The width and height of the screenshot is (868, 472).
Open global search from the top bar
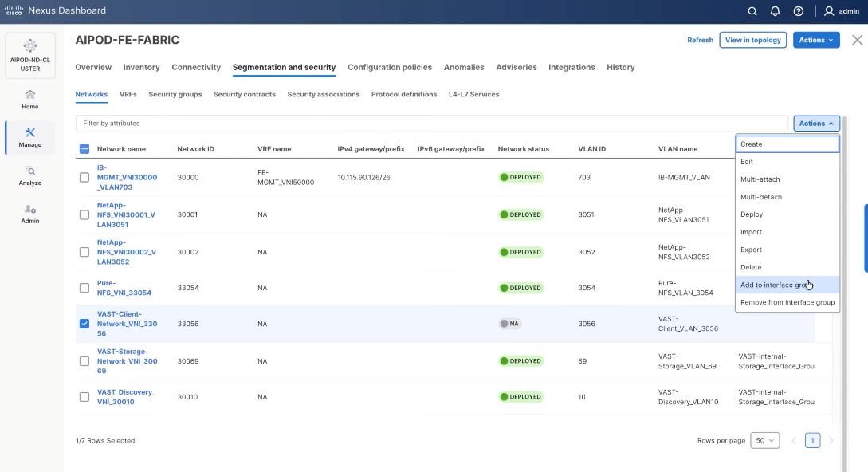pyautogui.click(x=752, y=10)
